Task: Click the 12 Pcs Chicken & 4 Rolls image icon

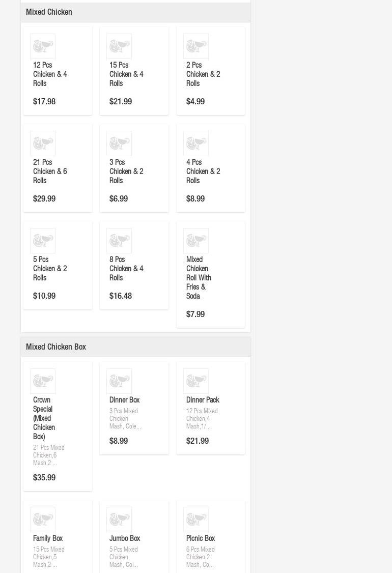Action: pos(43,47)
